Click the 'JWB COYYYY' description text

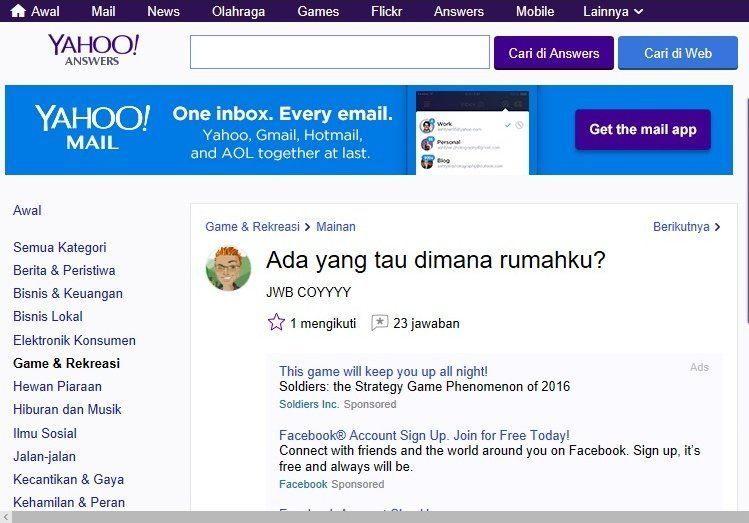coord(309,292)
